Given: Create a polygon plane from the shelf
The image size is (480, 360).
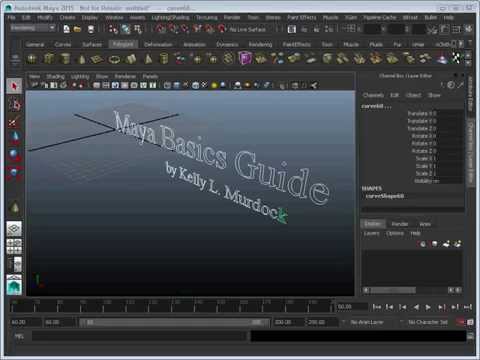Looking at the screenshot, I should pos(97,59).
